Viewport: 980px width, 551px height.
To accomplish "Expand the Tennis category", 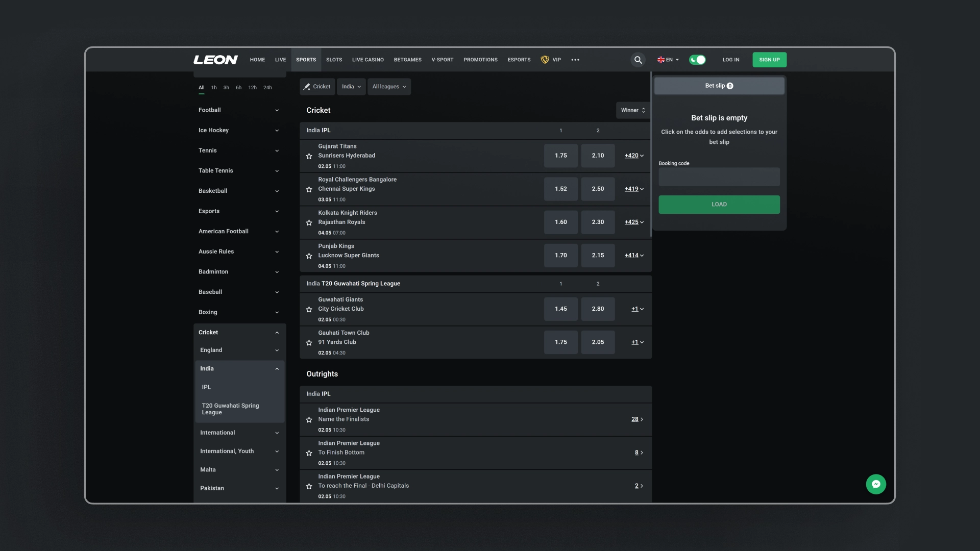I will click(x=239, y=151).
